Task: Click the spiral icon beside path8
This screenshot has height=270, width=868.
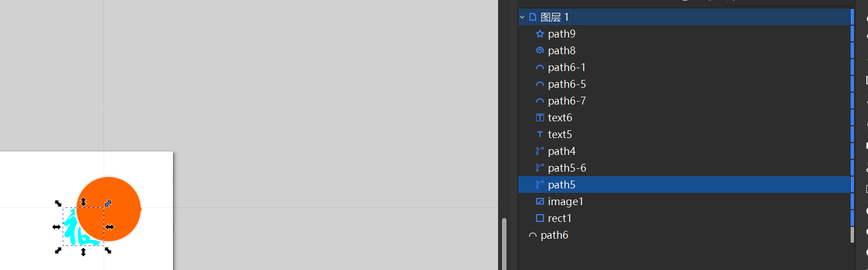Action: (539, 51)
